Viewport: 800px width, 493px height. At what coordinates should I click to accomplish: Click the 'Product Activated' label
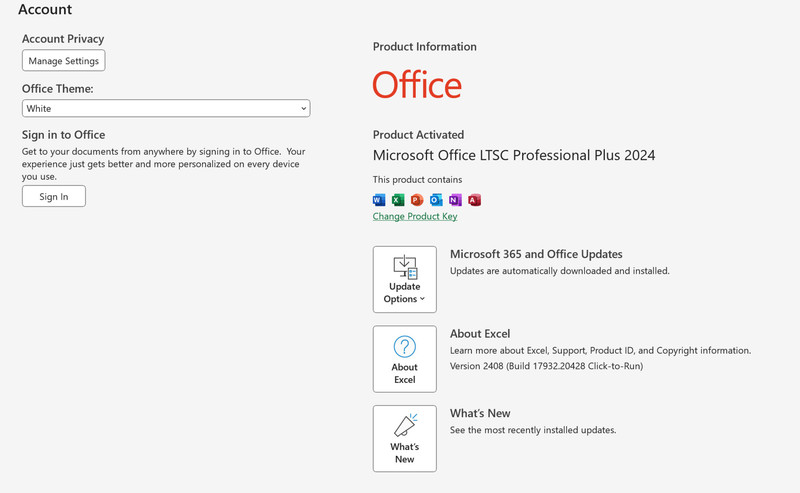click(x=418, y=135)
